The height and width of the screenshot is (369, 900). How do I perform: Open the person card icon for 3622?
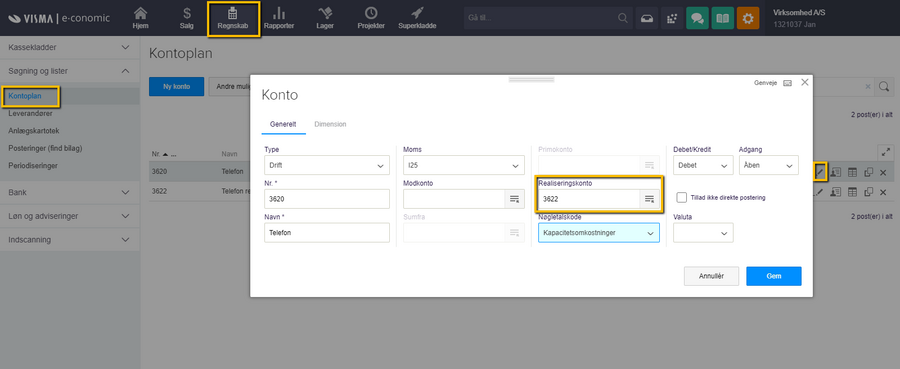click(836, 192)
